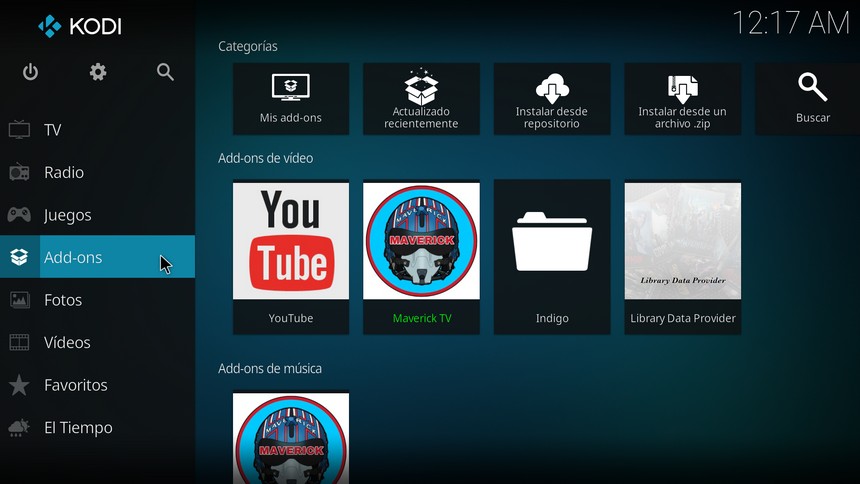Open Fotos in the sidebar
The image size is (860, 484).
[98, 300]
